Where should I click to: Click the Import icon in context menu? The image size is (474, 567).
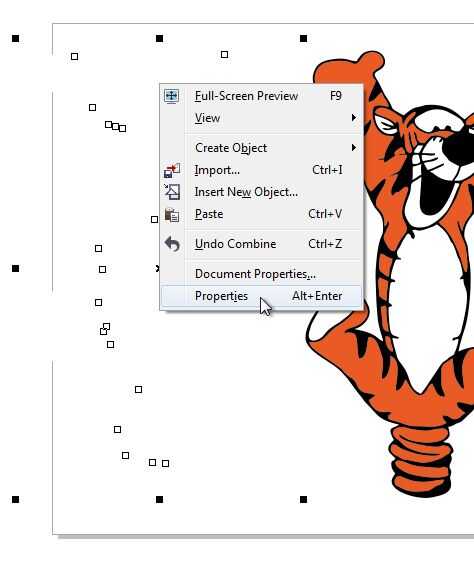pyautogui.click(x=172, y=170)
